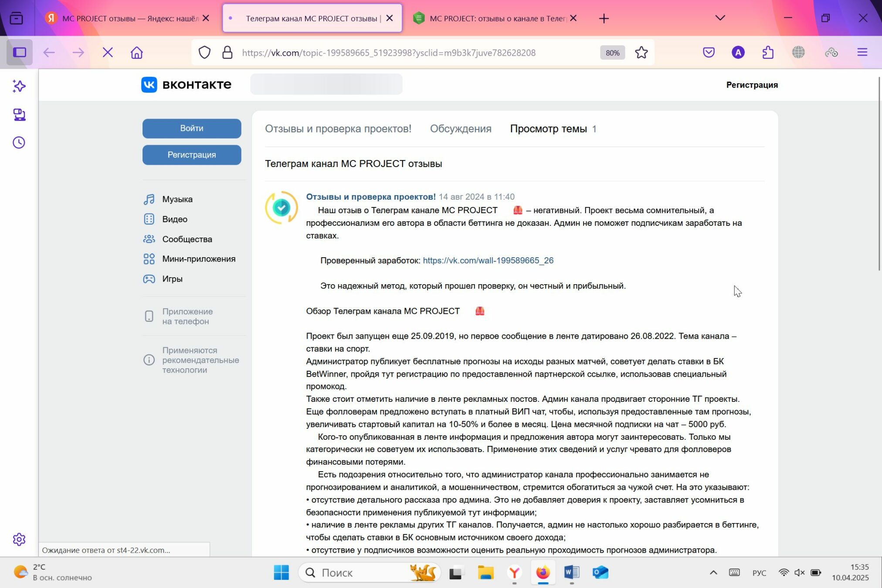
Task: Open the weather widget 2°C
Action: [x=53, y=572]
